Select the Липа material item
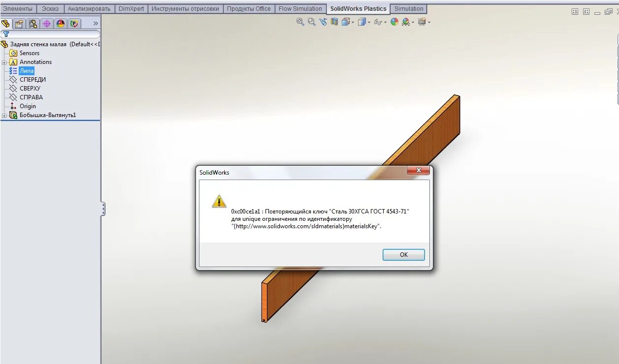 coord(27,71)
